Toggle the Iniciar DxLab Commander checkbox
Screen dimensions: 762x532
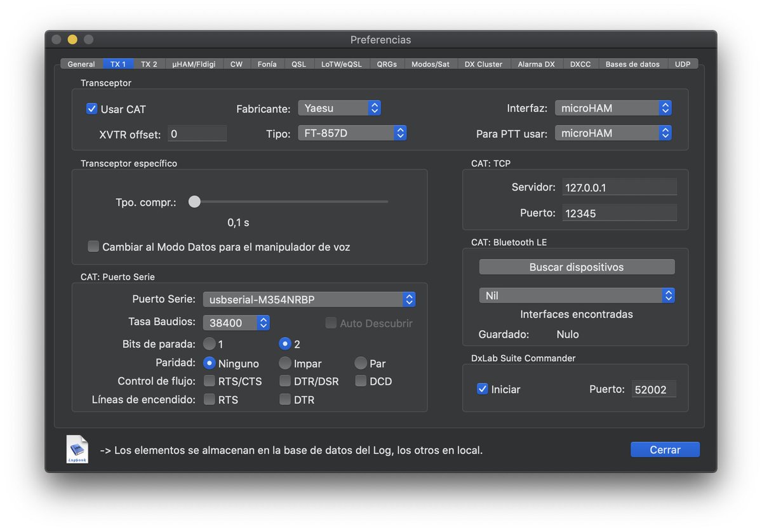pyautogui.click(x=483, y=389)
